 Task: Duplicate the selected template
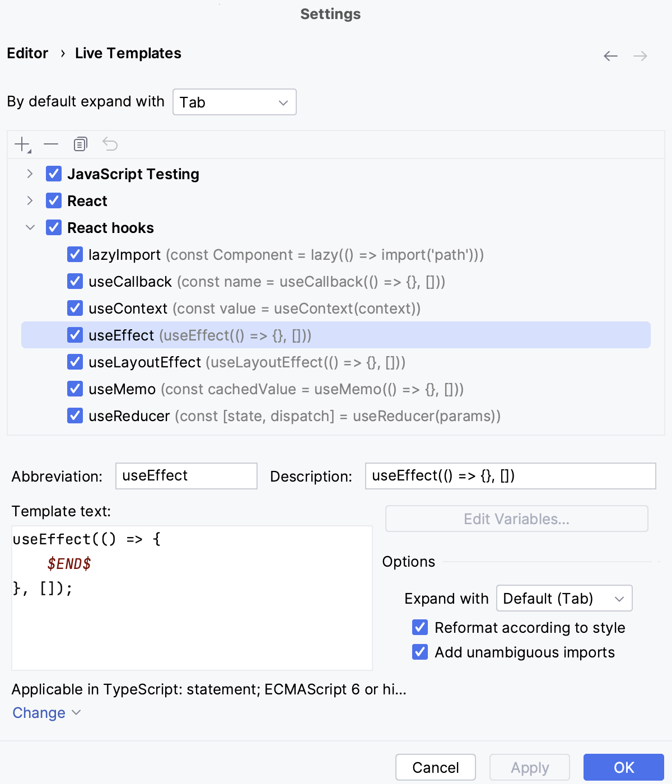[x=80, y=144]
